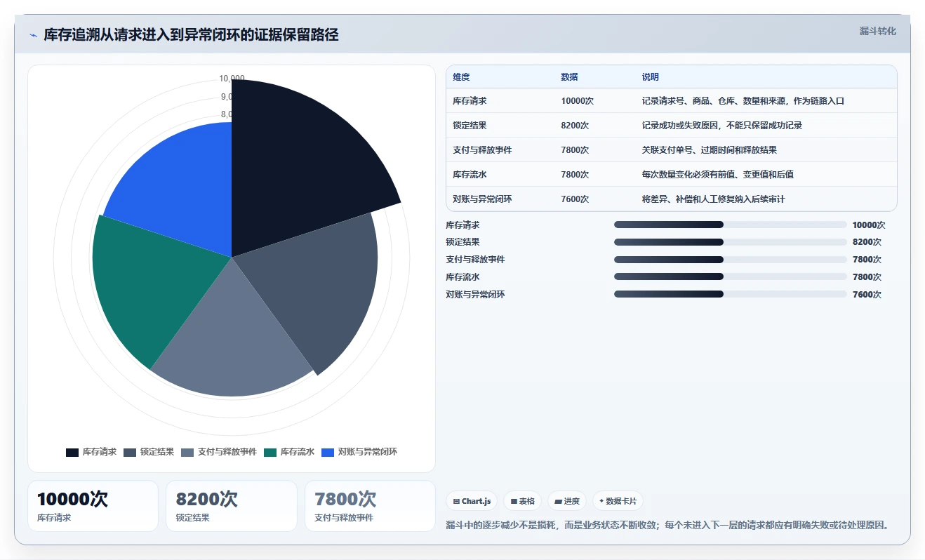925x560 pixels.
Task: Click the Chart.js tag chip
Action: coord(472,501)
